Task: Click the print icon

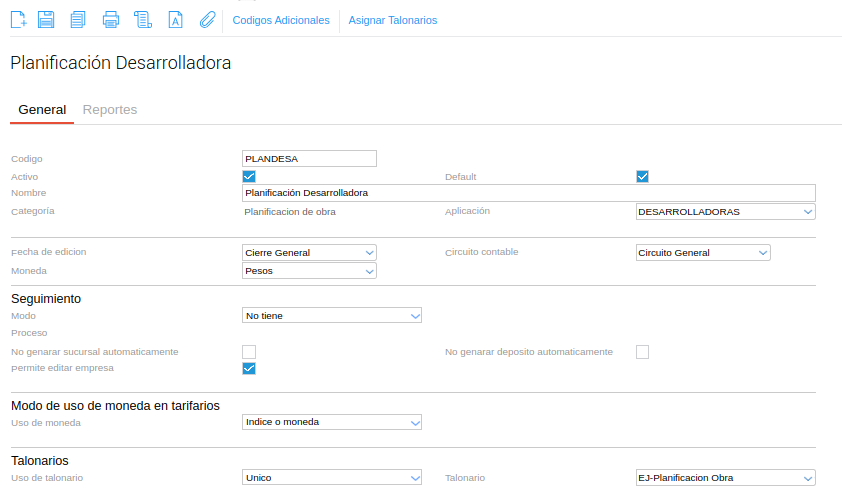Action: (x=111, y=19)
